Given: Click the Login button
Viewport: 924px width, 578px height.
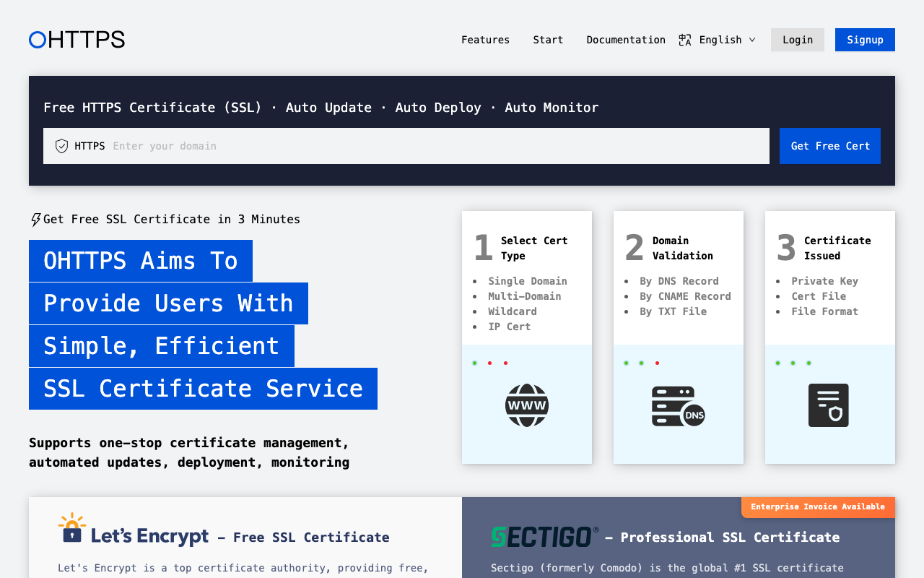Looking at the screenshot, I should point(798,40).
